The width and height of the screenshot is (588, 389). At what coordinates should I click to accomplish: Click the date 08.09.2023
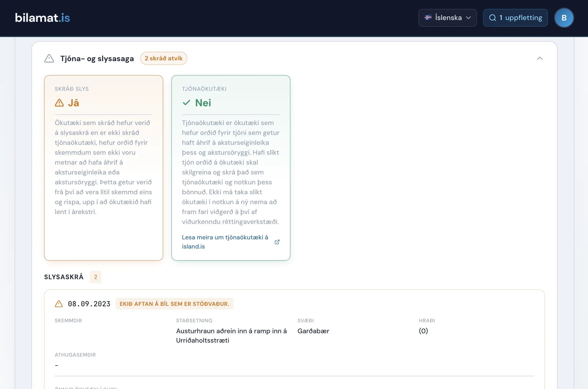click(89, 304)
